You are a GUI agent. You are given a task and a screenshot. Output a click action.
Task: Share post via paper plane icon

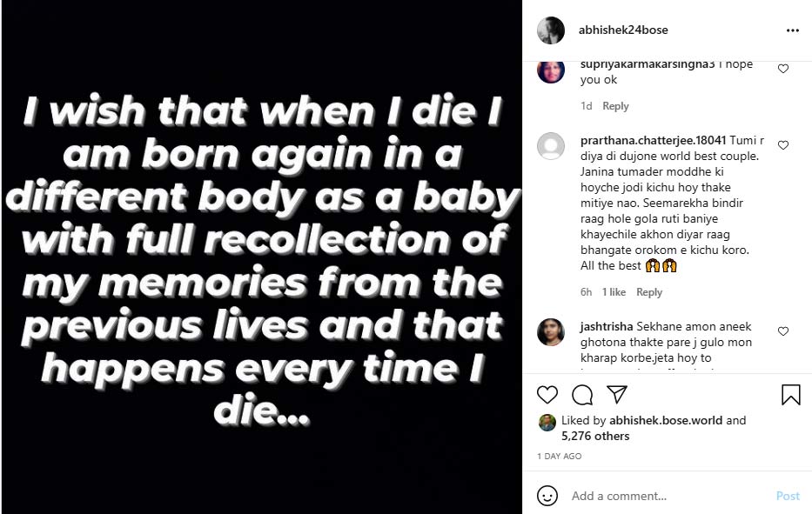[616, 395]
